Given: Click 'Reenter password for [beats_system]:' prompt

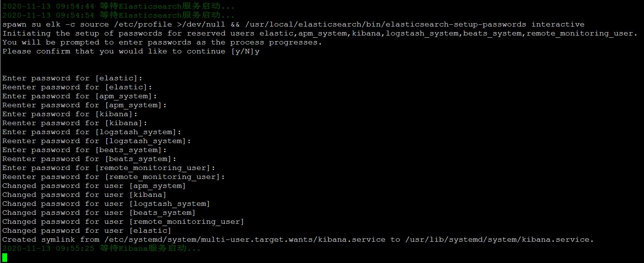Looking at the screenshot, I should [x=89, y=159].
